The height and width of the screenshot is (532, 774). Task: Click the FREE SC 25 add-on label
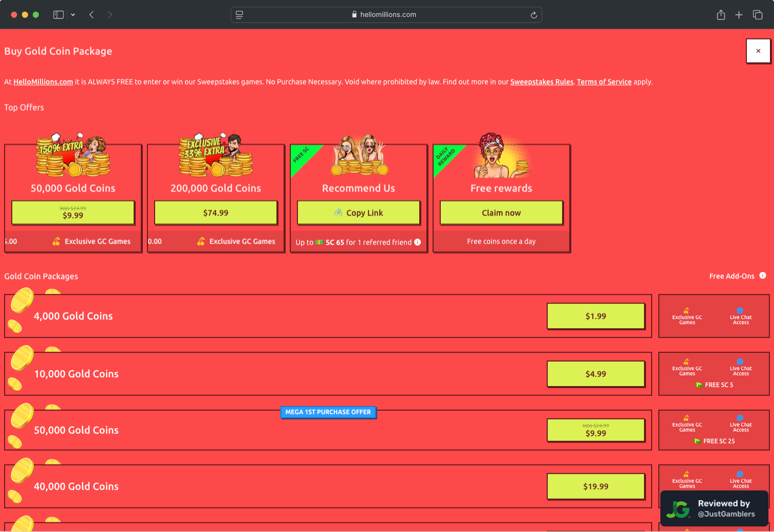(x=714, y=441)
